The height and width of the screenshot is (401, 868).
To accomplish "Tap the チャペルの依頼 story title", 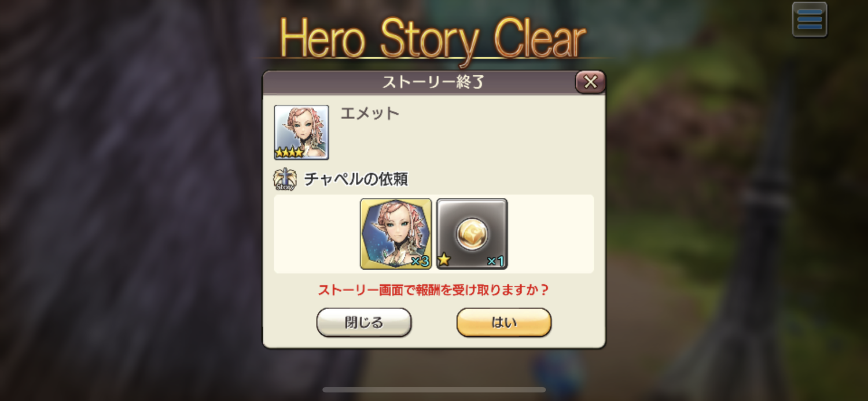I will pyautogui.click(x=356, y=179).
